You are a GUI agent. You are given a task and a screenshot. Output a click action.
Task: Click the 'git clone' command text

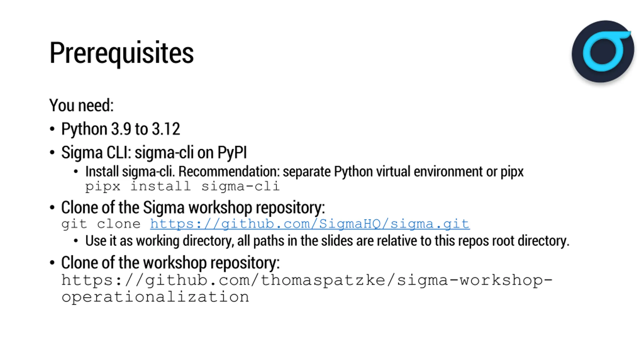coord(101,224)
